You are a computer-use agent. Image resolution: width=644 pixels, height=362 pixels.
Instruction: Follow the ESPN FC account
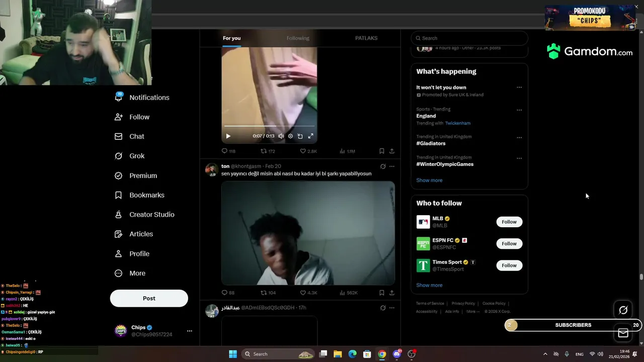click(x=509, y=244)
